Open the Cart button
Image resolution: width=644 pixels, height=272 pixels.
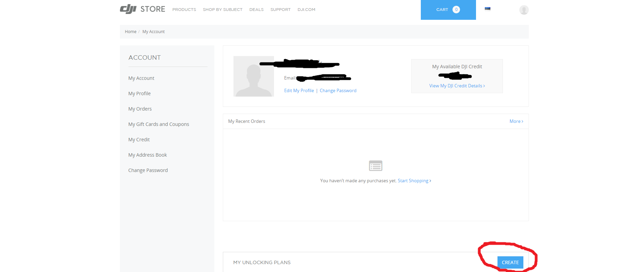tap(448, 10)
